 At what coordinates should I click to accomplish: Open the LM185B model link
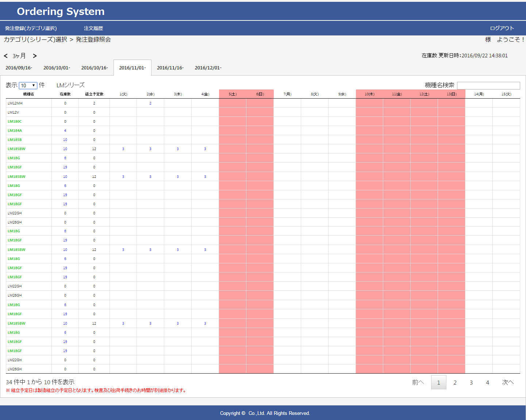point(15,140)
